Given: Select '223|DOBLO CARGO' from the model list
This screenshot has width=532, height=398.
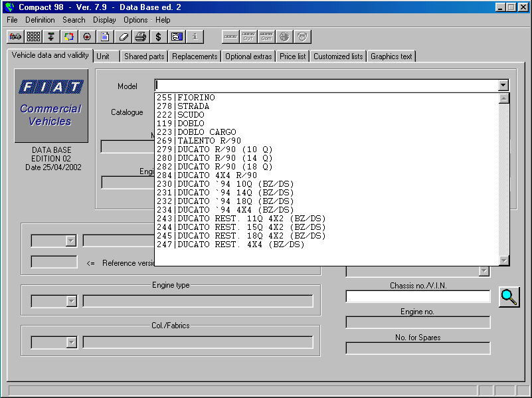Looking at the screenshot, I should 327,132.
